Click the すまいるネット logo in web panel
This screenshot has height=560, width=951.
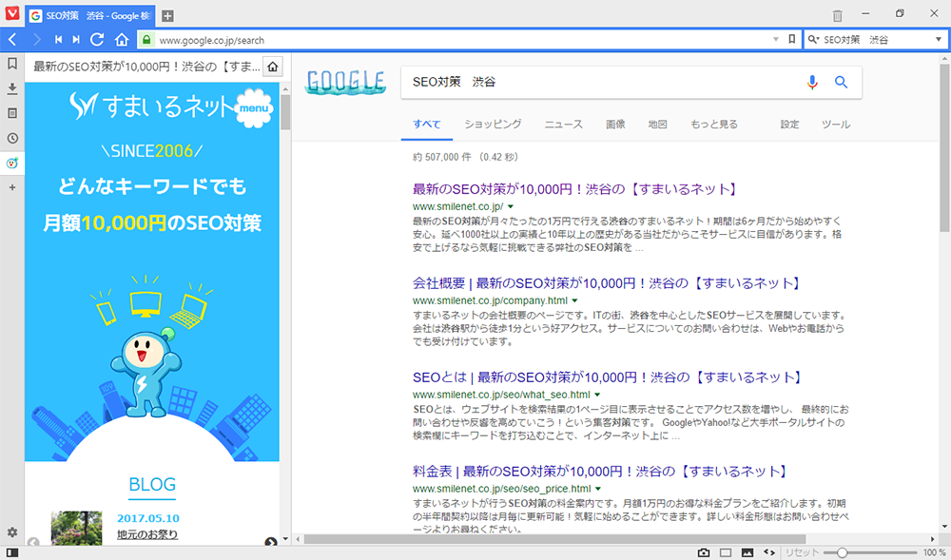(150, 106)
